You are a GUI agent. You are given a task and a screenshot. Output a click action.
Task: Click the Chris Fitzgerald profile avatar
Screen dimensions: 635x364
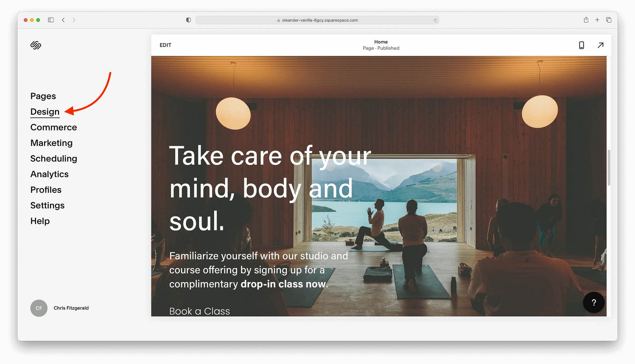point(39,308)
